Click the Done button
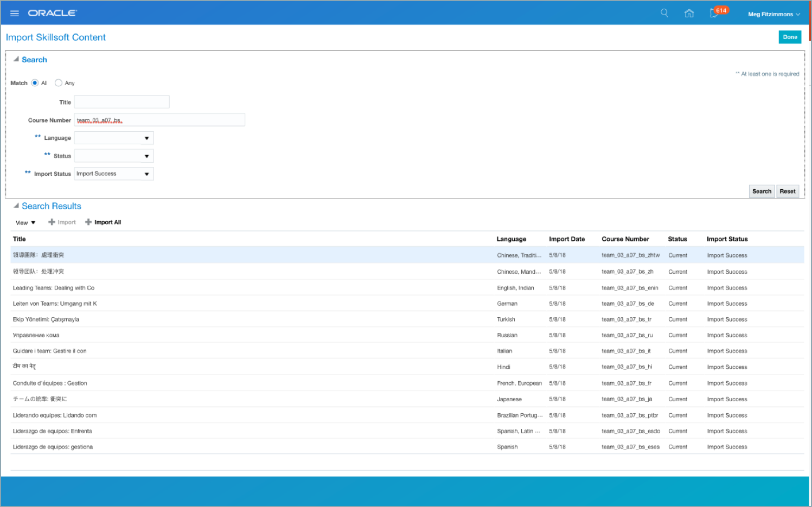Viewport: 812px width, 507px height. click(790, 37)
